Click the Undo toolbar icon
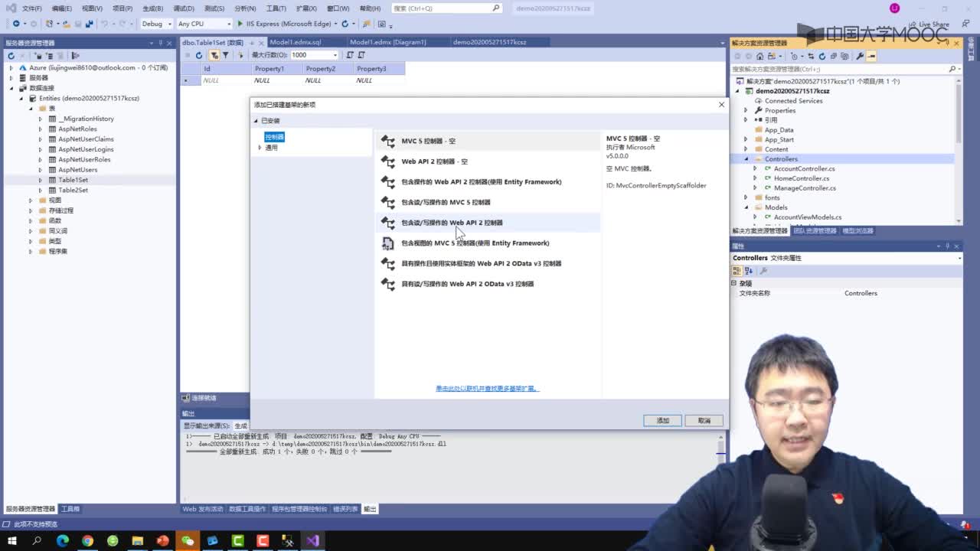This screenshot has width=980, height=551. (x=105, y=24)
